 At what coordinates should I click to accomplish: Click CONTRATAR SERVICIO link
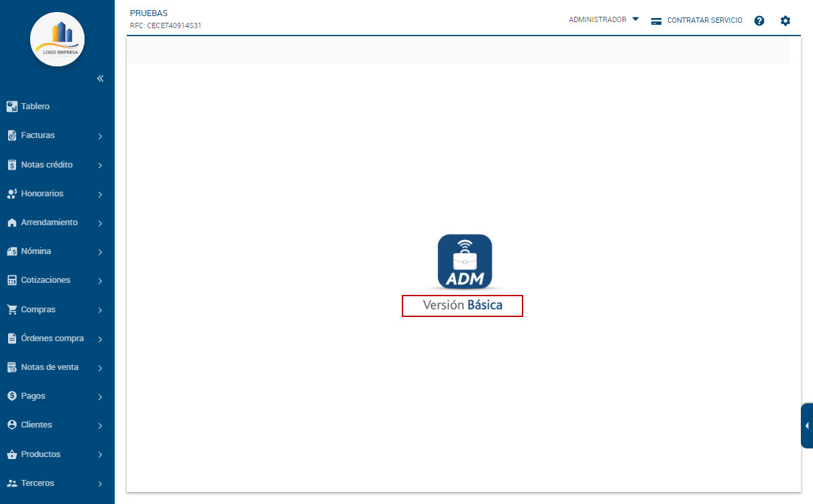(x=698, y=21)
